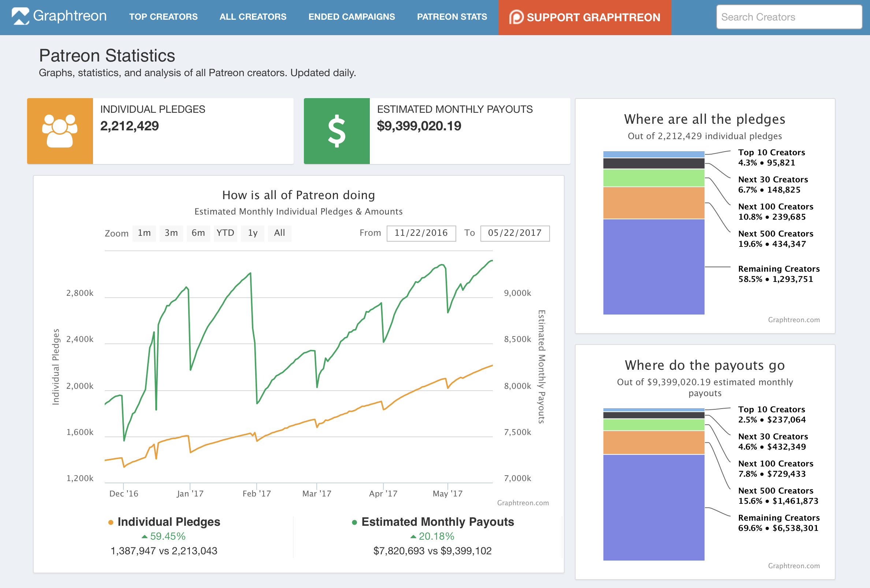Click the Search Creators input field

point(788,17)
